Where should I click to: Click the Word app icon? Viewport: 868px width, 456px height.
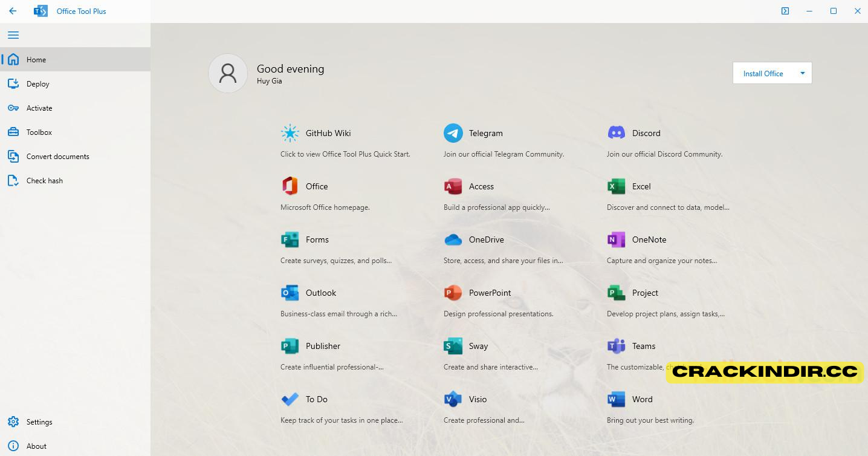point(617,399)
